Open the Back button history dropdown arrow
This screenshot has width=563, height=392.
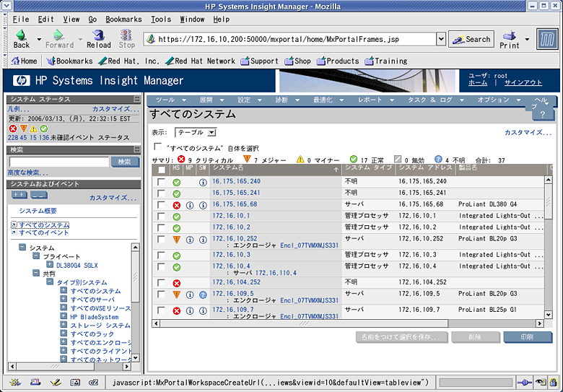pos(39,39)
